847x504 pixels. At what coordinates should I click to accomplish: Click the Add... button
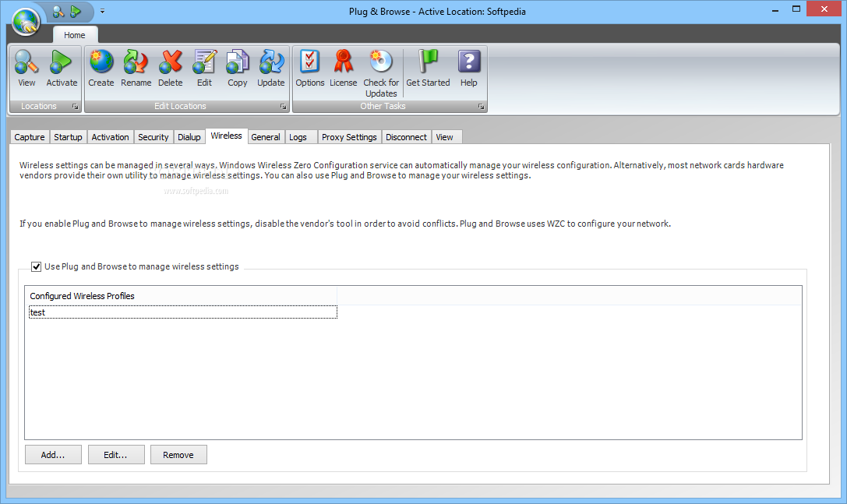tap(53, 455)
